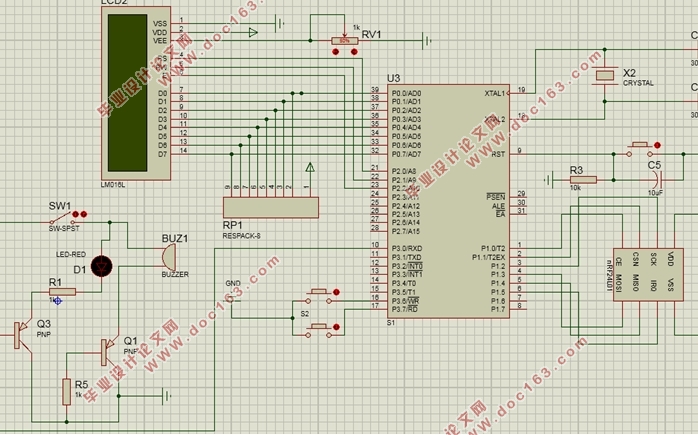Click the C5 capacitor symbol

tap(655, 178)
